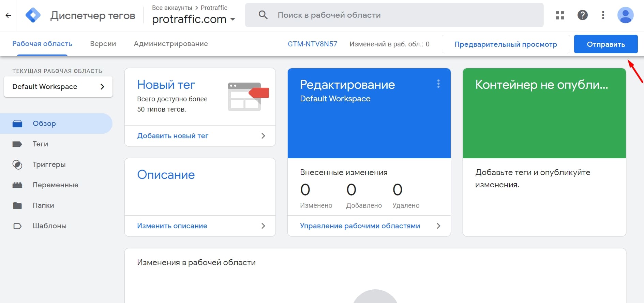Click the user account avatar
Image resolution: width=644 pixels, height=303 pixels.
(x=625, y=15)
